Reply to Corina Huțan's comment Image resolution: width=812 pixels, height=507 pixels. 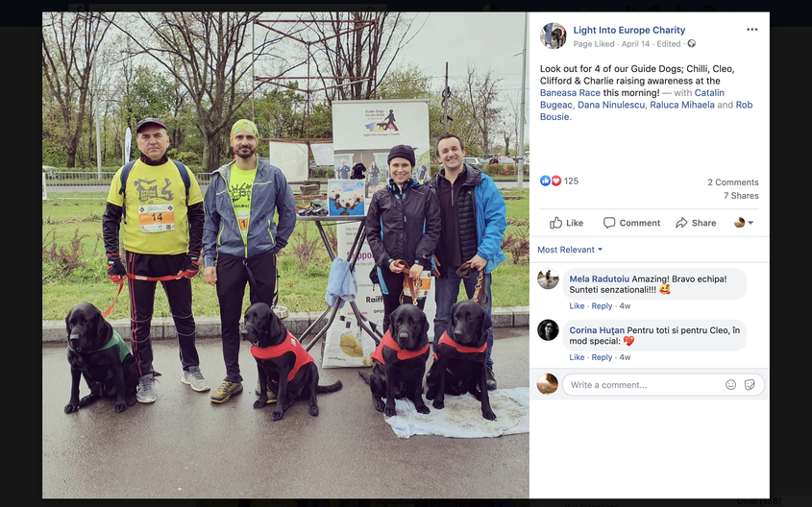point(602,357)
